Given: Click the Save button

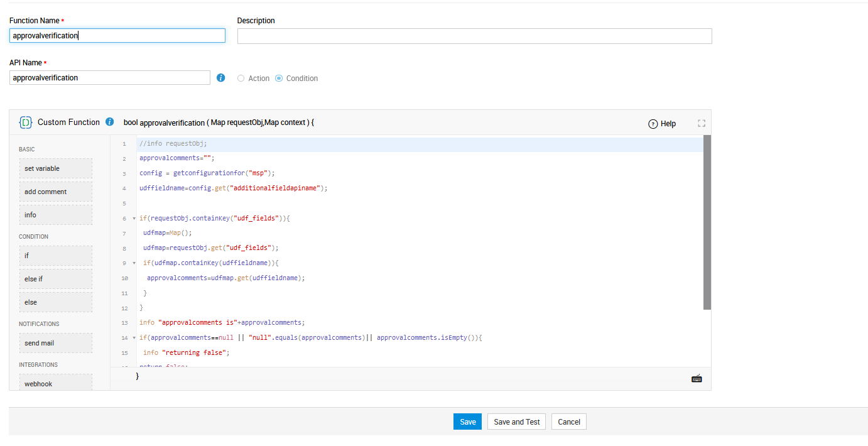Looking at the screenshot, I should coord(467,422).
